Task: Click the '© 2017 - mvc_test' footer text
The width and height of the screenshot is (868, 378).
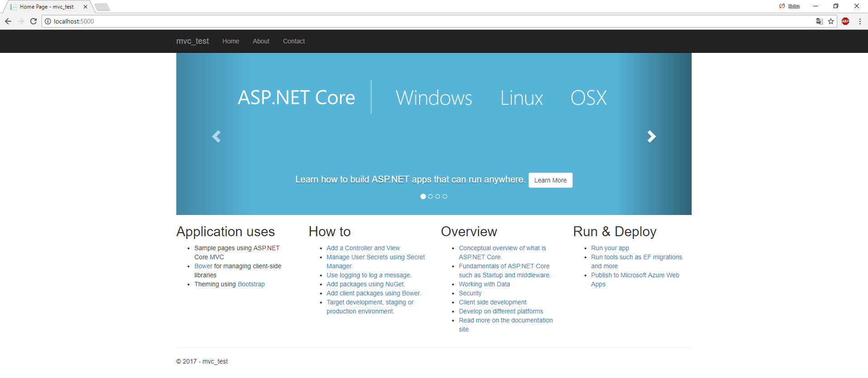Action: click(202, 361)
